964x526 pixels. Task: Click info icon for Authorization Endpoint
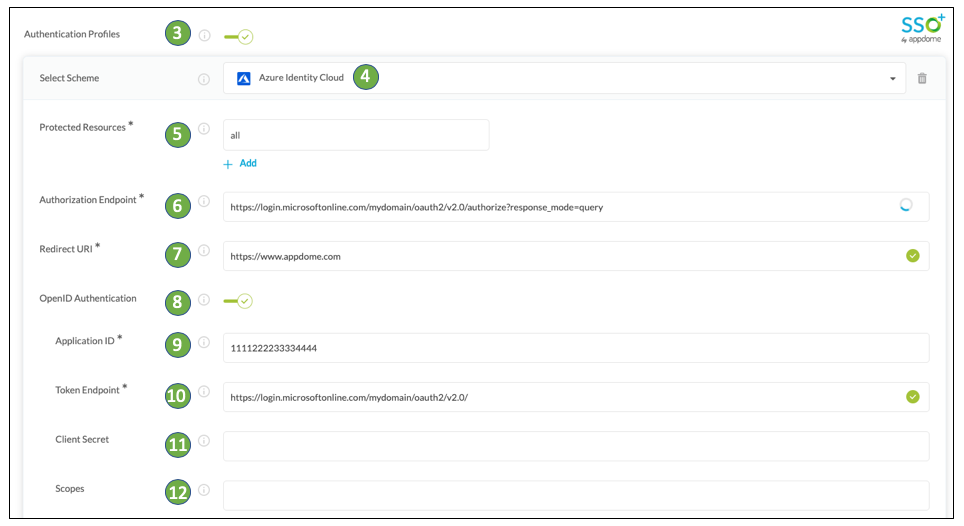[x=204, y=201]
